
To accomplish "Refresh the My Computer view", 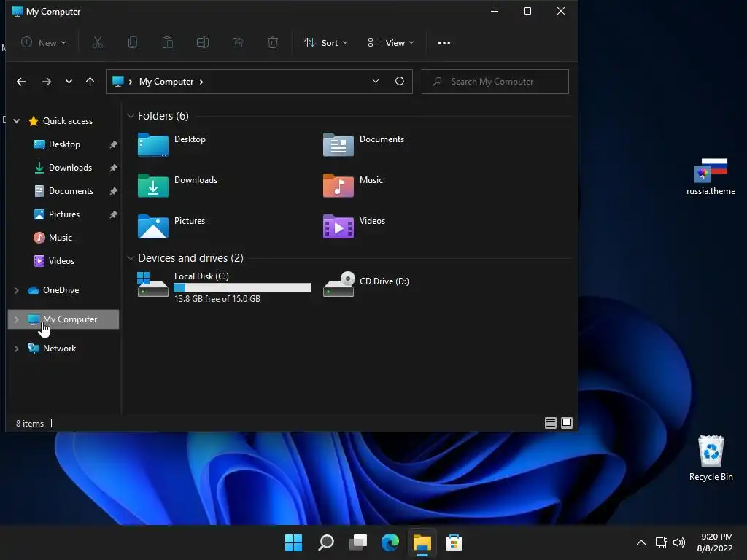I will point(400,81).
